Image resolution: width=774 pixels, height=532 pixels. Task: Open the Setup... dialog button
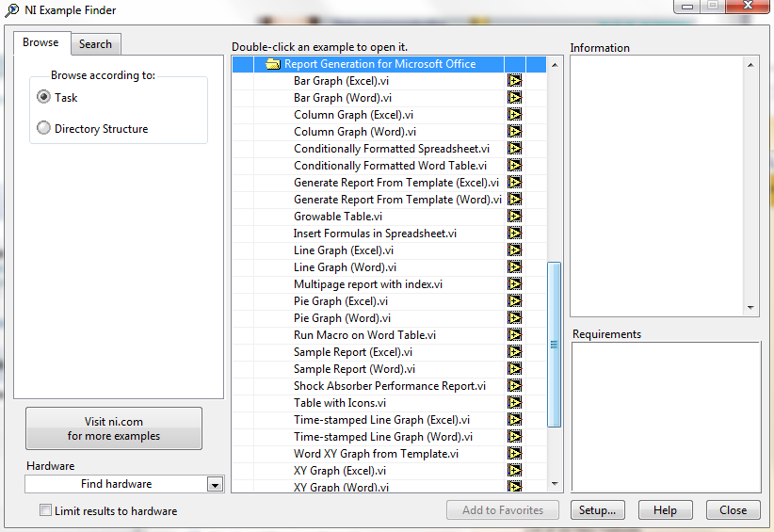(597, 510)
